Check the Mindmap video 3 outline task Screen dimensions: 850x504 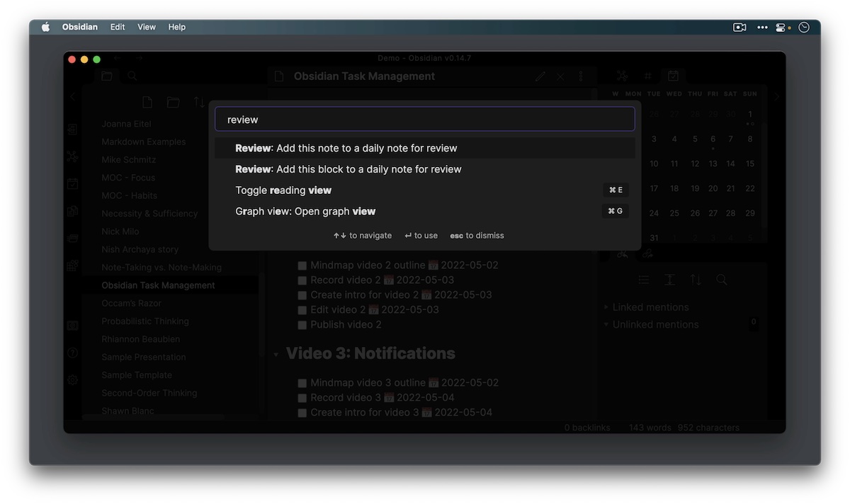coord(302,383)
